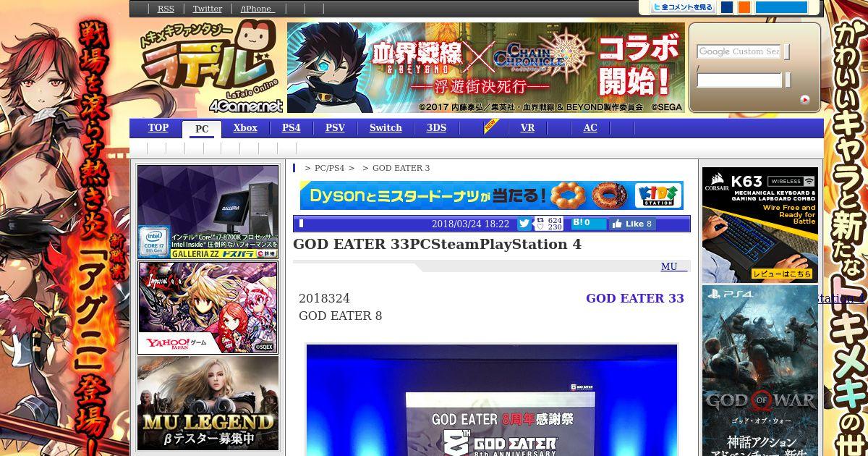Open the Corsair K63 wireless keyboard advertisement
868x456 pixels.
(x=760, y=225)
